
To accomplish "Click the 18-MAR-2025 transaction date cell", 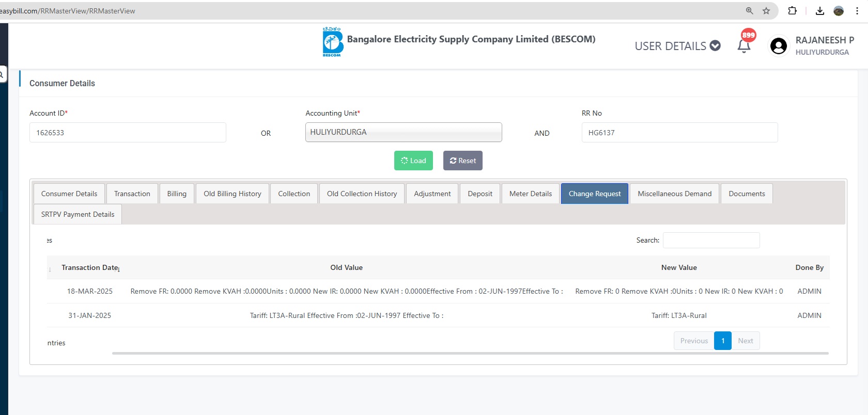I will click(x=90, y=291).
